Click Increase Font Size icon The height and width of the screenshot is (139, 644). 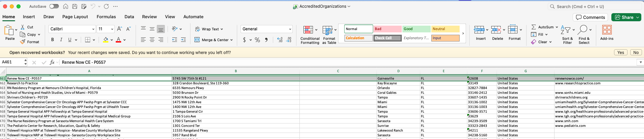coord(119,29)
